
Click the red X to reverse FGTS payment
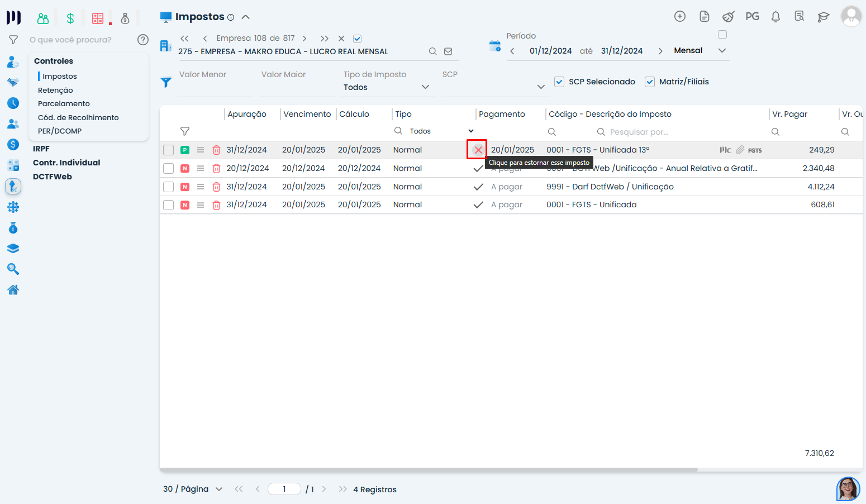(x=478, y=150)
